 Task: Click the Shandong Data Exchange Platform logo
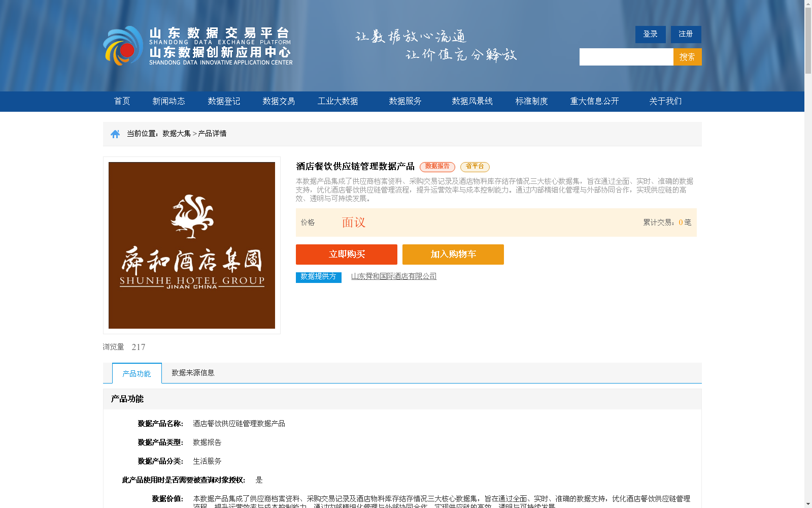coord(198,46)
